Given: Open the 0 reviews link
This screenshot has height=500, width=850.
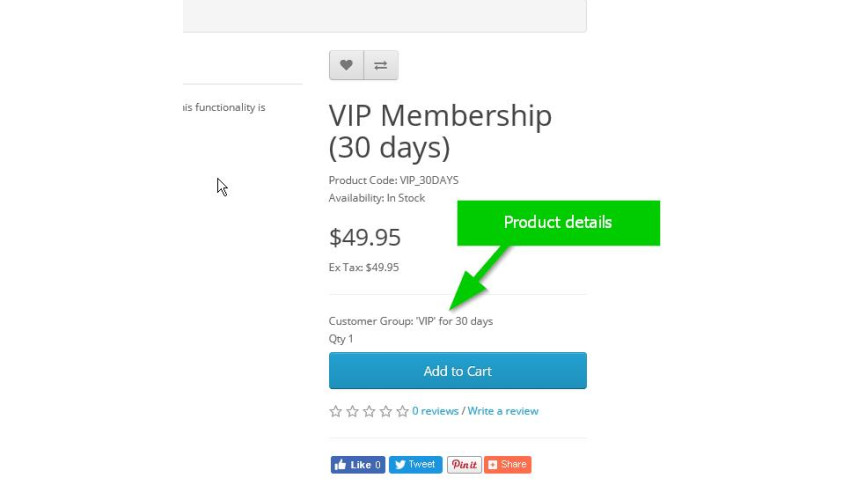Looking at the screenshot, I should click(435, 411).
